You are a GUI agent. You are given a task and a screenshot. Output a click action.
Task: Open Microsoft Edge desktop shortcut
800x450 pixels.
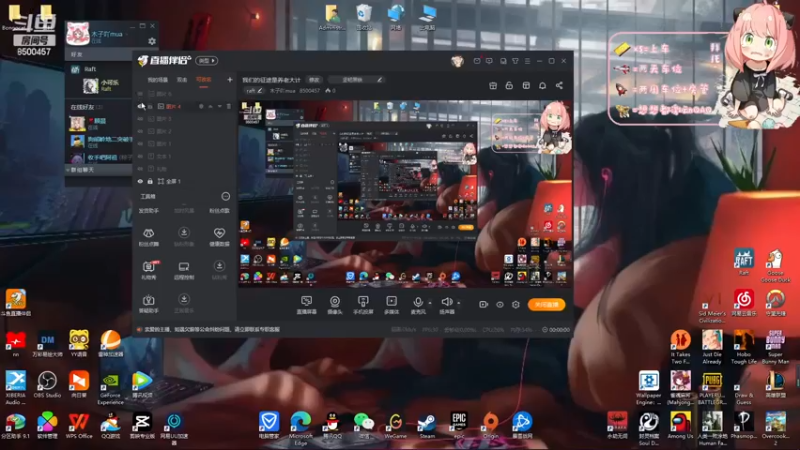click(x=301, y=429)
